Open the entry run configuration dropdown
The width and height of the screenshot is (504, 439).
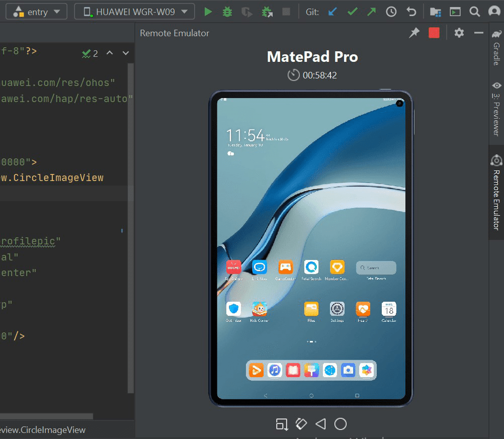tap(36, 12)
